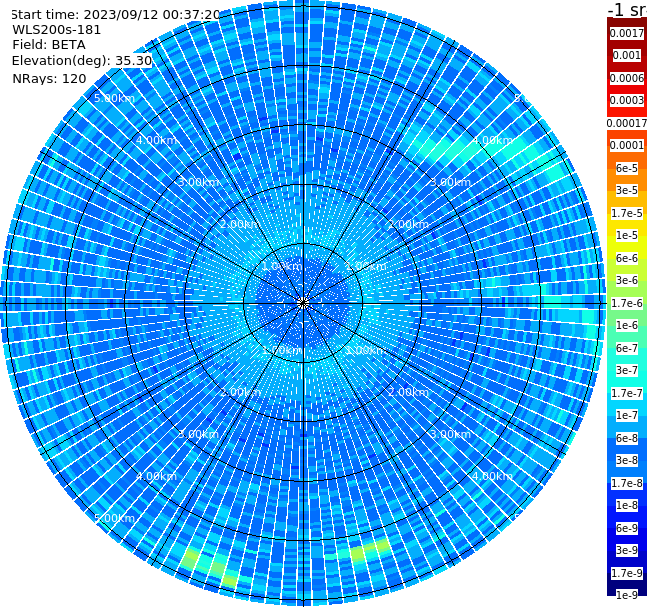Select the WLS200s-181 instrument label
Viewport: 647px width, 607px height.
[57, 30]
